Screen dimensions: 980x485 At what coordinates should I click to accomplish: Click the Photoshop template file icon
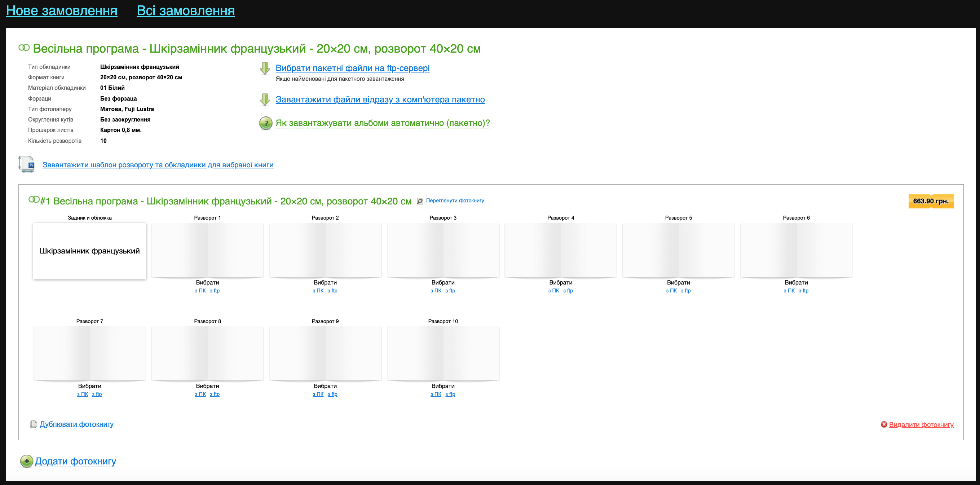pyautogui.click(x=27, y=164)
